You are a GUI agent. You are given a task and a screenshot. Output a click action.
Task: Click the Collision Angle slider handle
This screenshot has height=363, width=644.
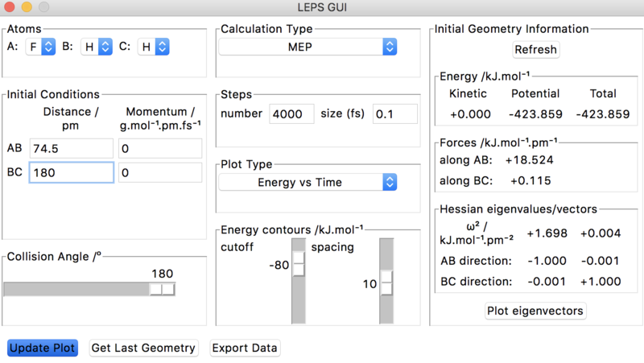pyautogui.click(x=162, y=289)
